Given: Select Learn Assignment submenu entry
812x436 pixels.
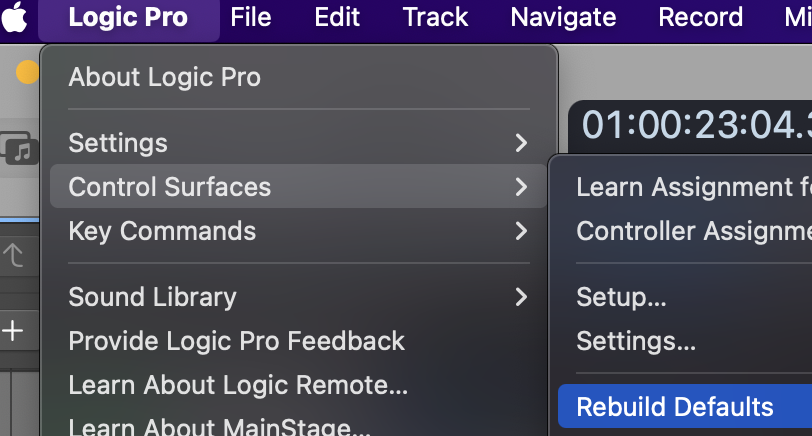Looking at the screenshot, I should tap(694, 187).
